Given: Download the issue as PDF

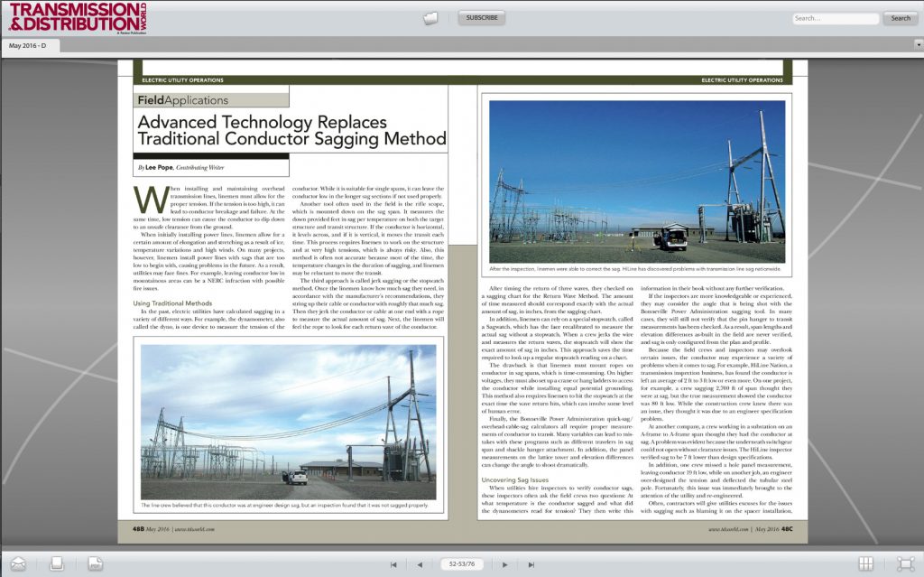Looking at the screenshot, I should click(94, 563).
